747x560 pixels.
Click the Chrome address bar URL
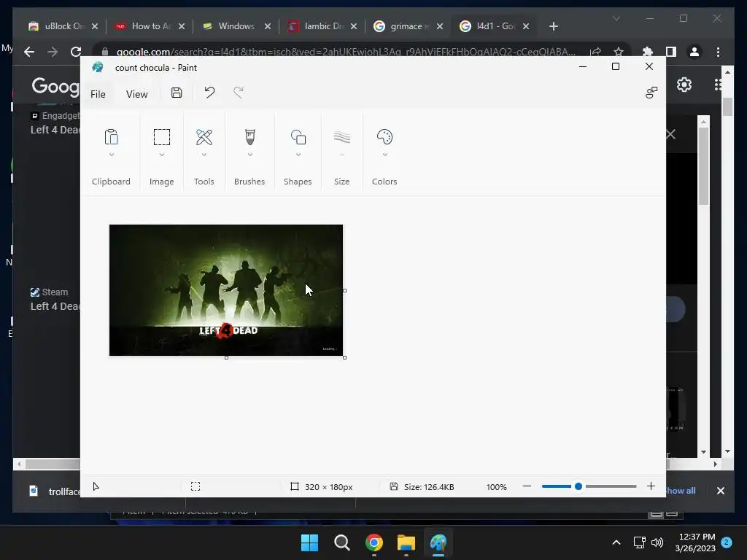345,52
